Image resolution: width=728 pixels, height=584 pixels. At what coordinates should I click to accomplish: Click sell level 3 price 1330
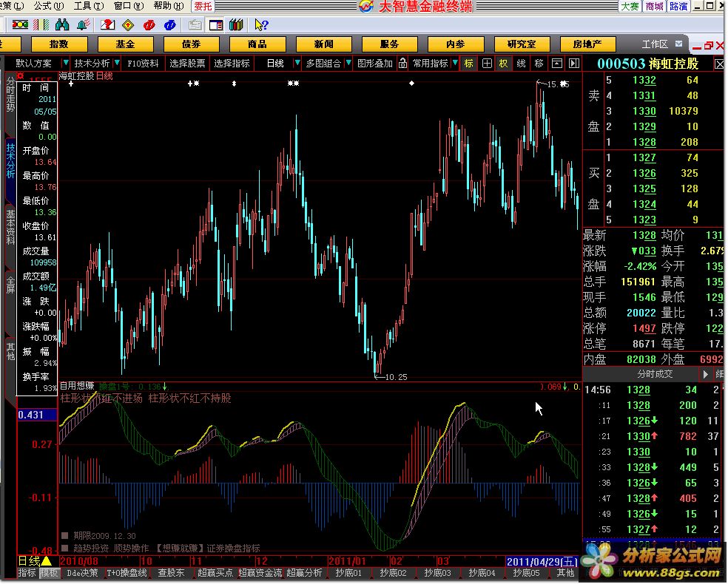(644, 111)
